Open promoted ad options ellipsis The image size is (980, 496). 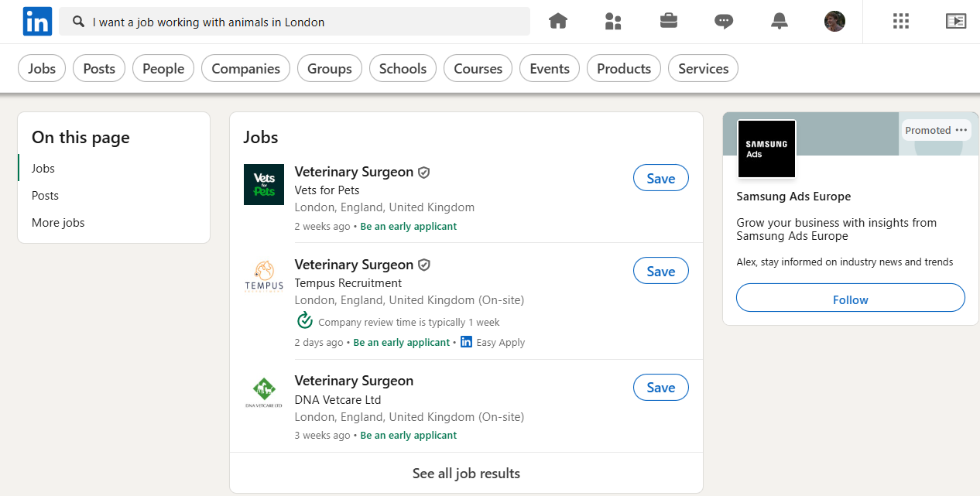[961, 130]
